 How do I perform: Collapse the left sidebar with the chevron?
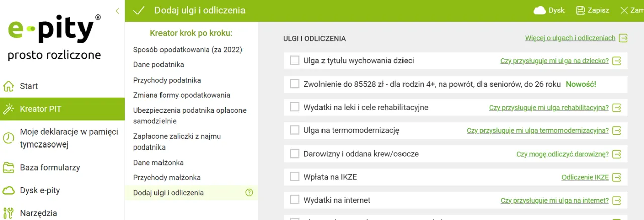(x=117, y=11)
